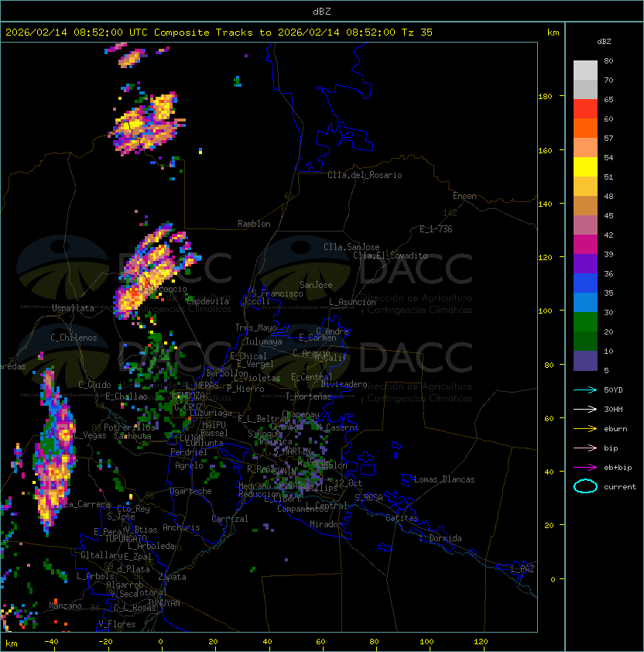Choose the bright green 30-20 dBZ swatch
The width and height of the screenshot is (644, 652).
coord(585,322)
